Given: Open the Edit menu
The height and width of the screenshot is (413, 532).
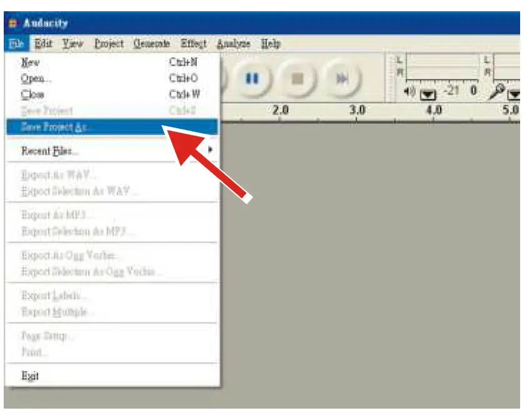Looking at the screenshot, I should click(x=43, y=43).
